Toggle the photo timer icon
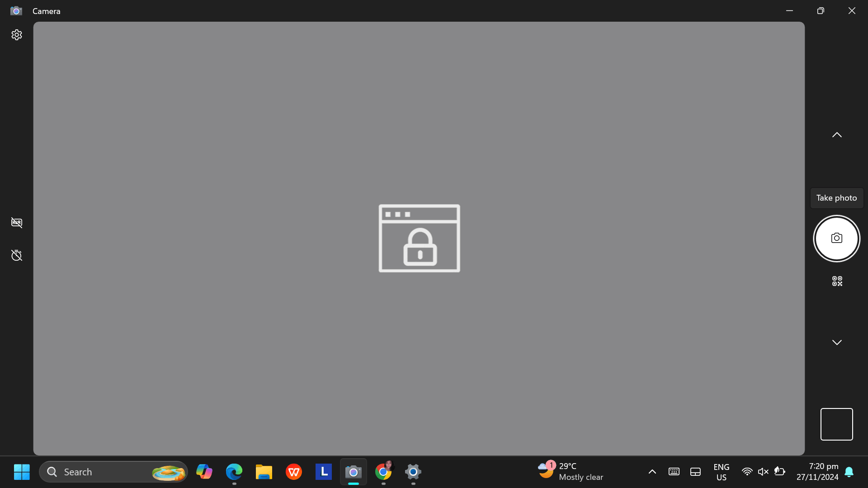 (17, 255)
